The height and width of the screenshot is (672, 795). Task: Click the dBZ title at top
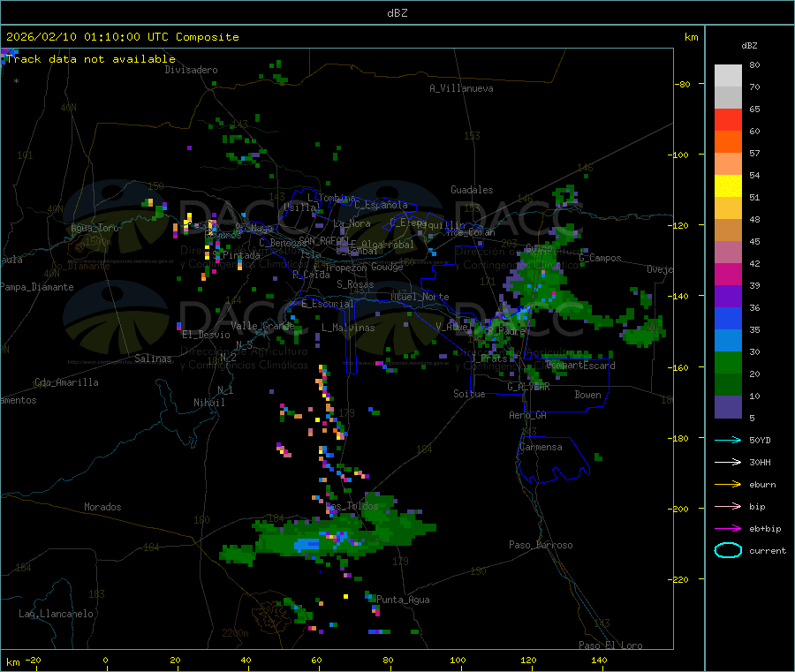coord(397,13)
